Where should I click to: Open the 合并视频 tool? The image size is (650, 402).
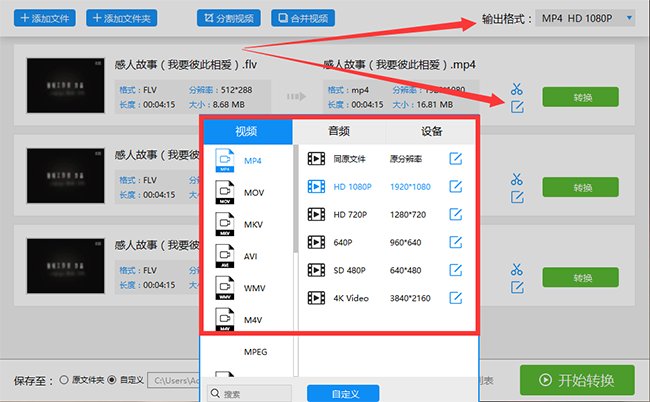303,18
